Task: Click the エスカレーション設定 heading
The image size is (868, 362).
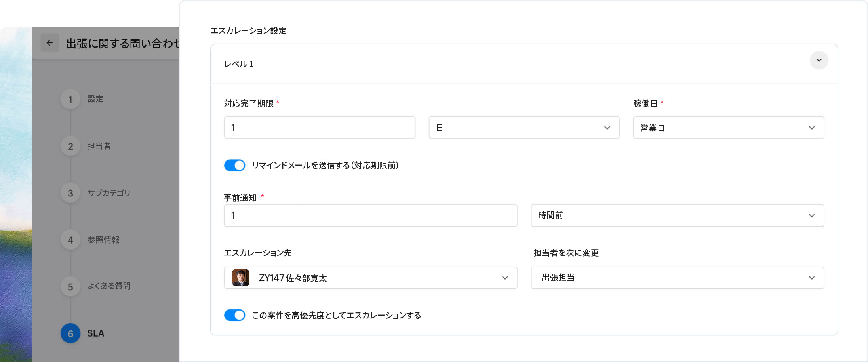Action: click(x=249, y=30)
